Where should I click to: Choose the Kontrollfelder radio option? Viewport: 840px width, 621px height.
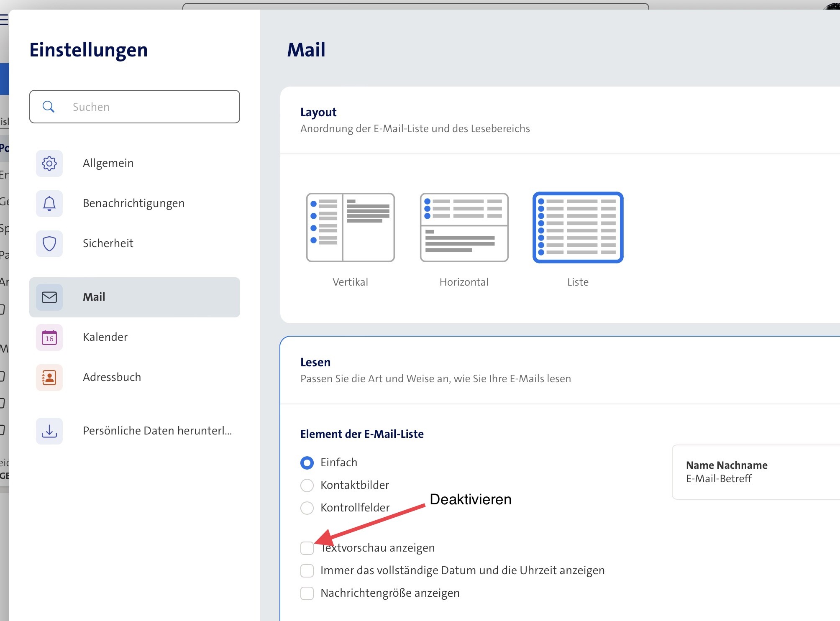307,508
